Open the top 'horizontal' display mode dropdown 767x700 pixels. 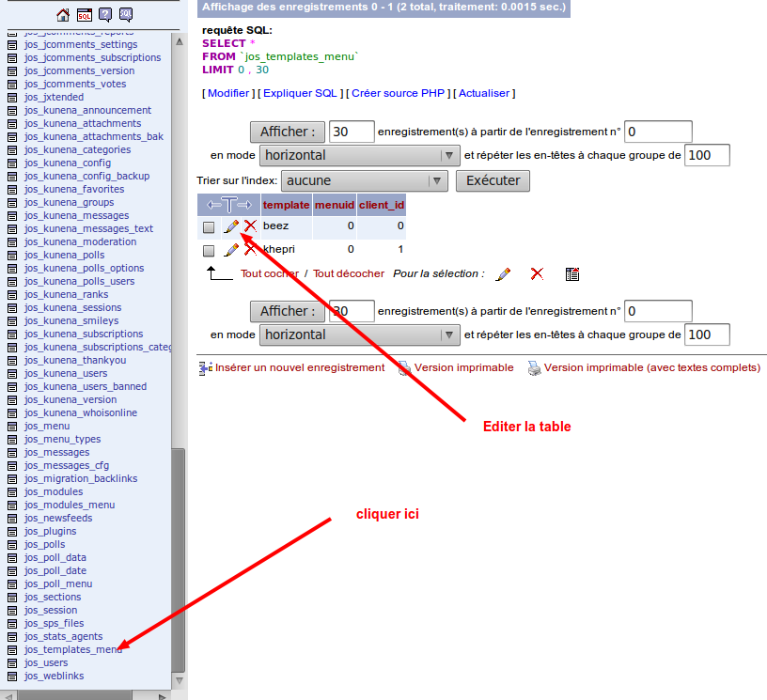pyautogui.click(x=359, y=155)
